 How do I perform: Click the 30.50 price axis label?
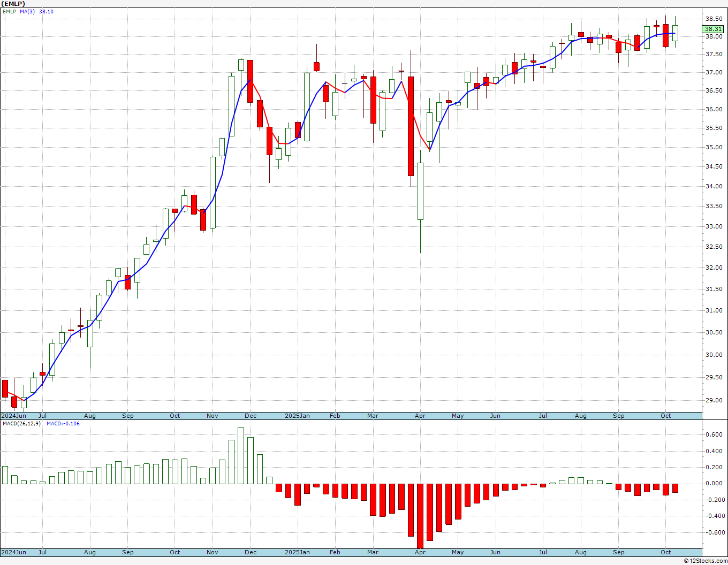[713, 332]
